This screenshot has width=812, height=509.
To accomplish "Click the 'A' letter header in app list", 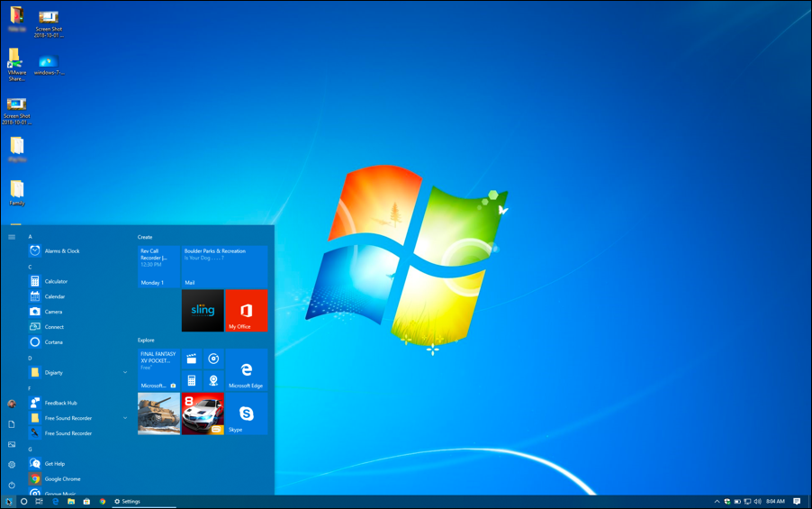I will (x=30, y=237).
